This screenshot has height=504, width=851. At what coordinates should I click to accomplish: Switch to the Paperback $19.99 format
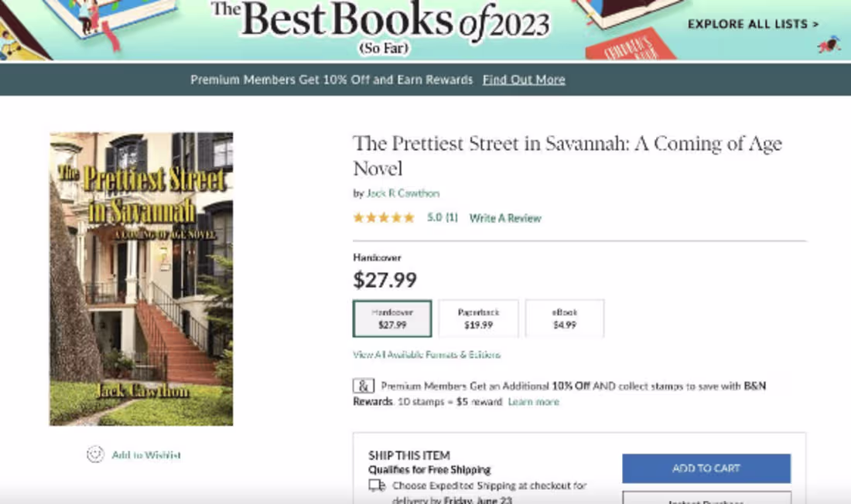[x=478, y=318]
